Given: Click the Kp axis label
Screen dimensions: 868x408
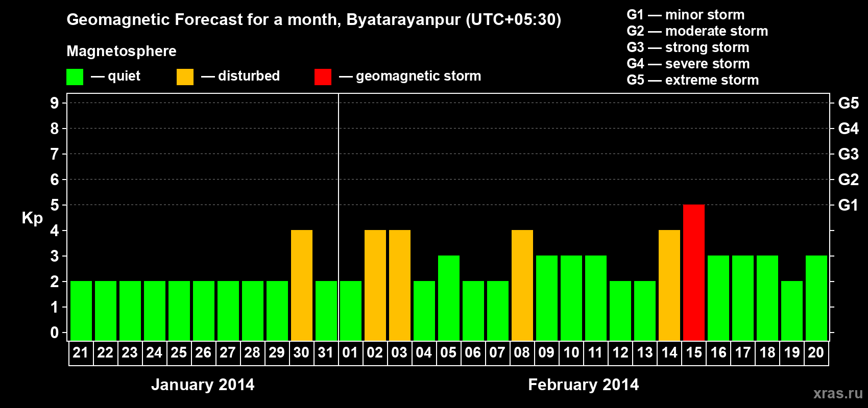Looking at the screenshot, I should coord(32,218).
